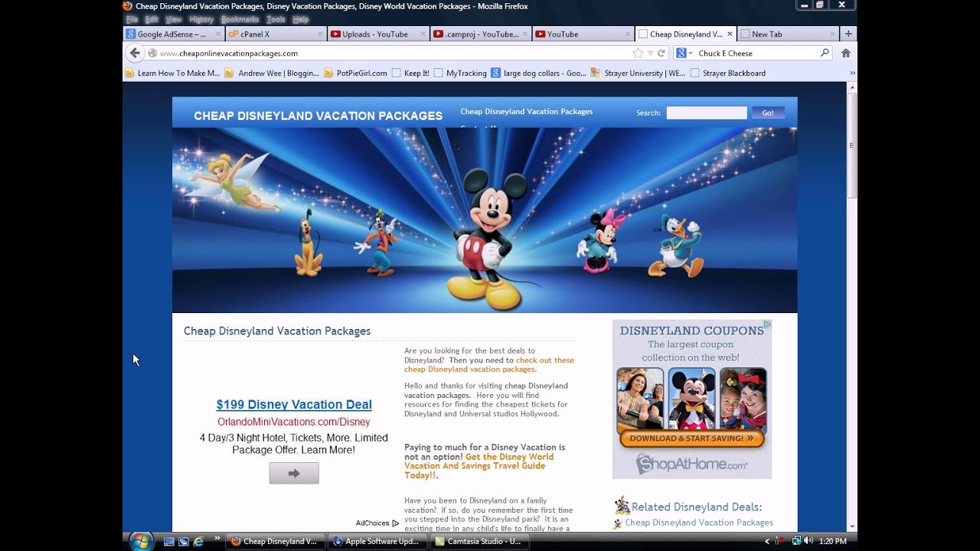The width and height of the screenshot is (980, 551).
Task: Open the Windows Start orb
Action: pyautogui.click(x=141, y=541)
